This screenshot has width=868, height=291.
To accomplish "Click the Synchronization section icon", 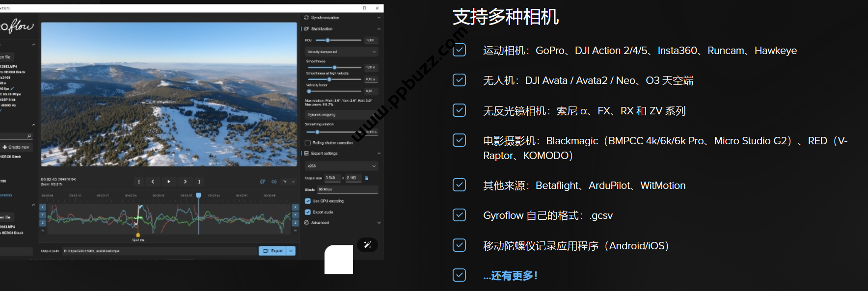I will point(306,18).
